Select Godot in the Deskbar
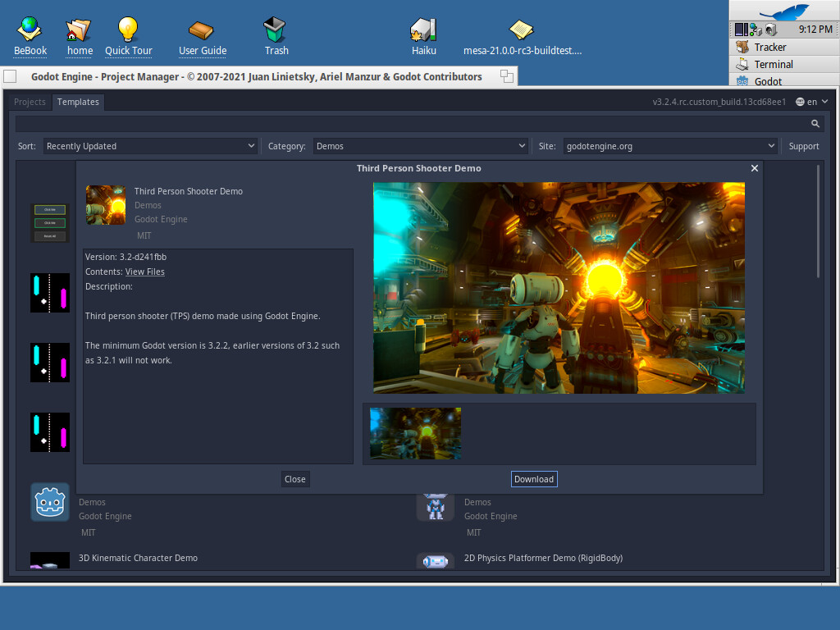The height and width of the screenshot is (630, 840). click(x=784, y=81)
